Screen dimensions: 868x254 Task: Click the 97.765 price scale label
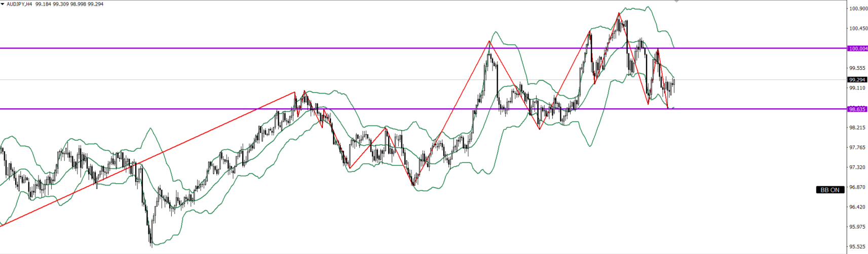[857, 147]
